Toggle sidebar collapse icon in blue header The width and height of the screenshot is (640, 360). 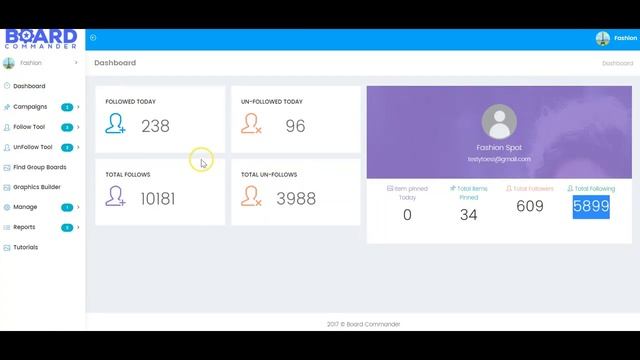click(x=93, y=38)
